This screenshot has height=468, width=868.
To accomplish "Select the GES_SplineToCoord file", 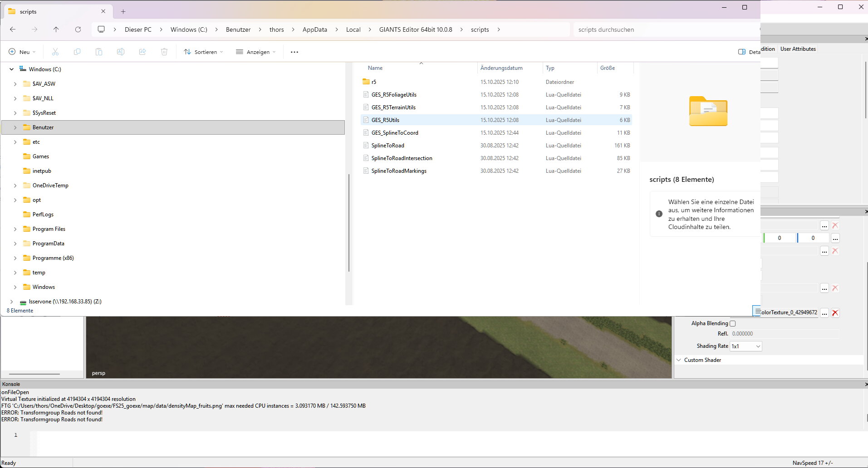I will tap(395, 133).
